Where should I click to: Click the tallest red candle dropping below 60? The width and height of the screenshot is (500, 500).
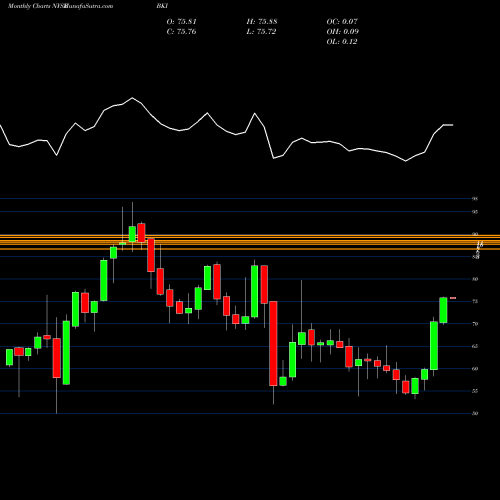tap(273, 343)
